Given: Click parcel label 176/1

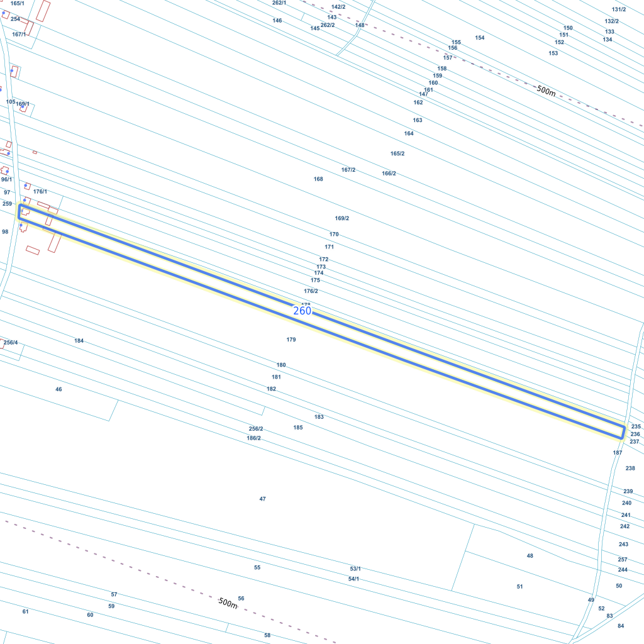Looking at the screenshot, I should [x=40, y=192].
